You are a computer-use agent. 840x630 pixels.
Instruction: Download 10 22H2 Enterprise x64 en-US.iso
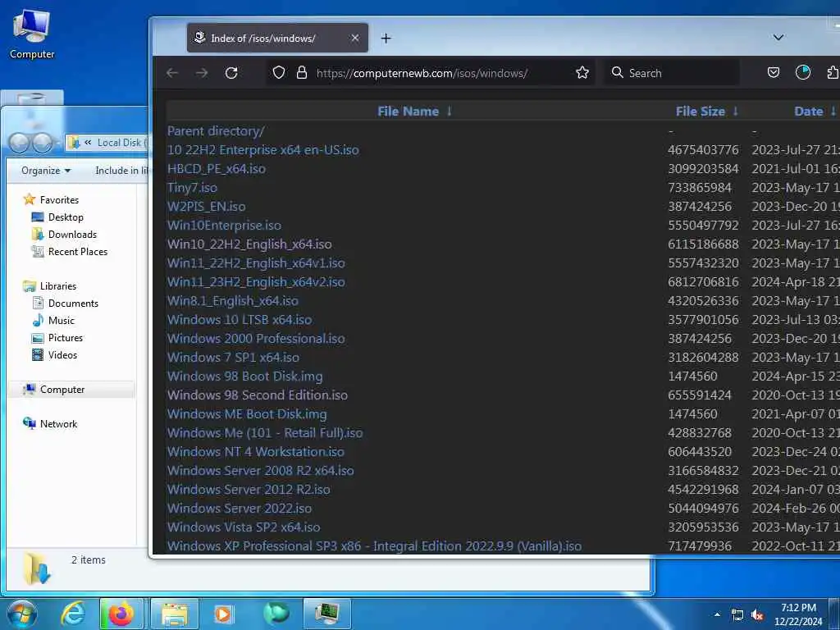coord(263,150)
